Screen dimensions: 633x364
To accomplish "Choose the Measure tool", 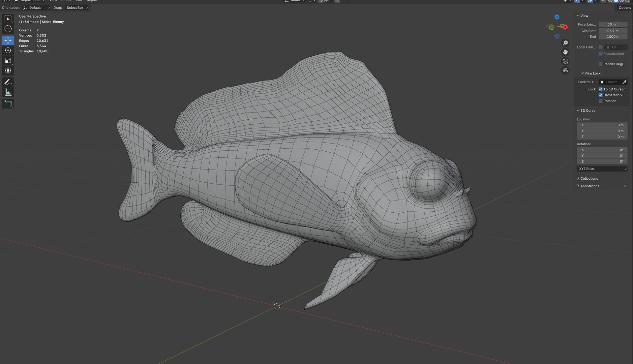I will click(x=8, y=92).
